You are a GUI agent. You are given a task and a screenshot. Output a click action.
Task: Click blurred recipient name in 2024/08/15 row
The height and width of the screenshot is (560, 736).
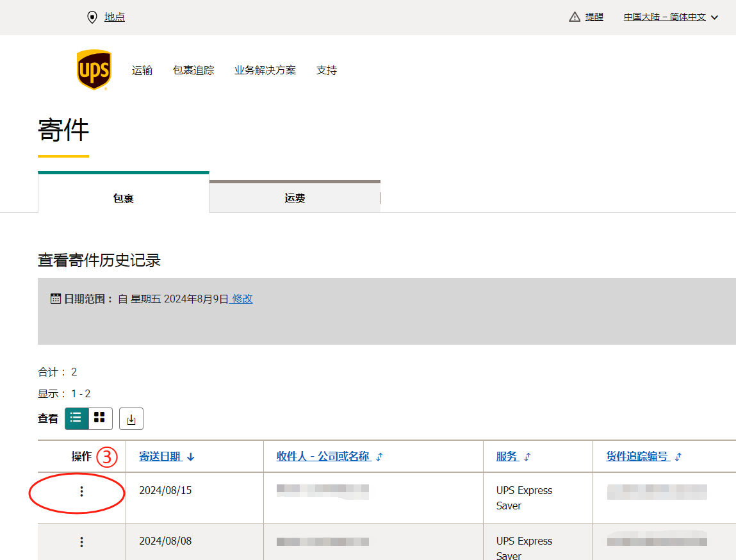(323, 491)
